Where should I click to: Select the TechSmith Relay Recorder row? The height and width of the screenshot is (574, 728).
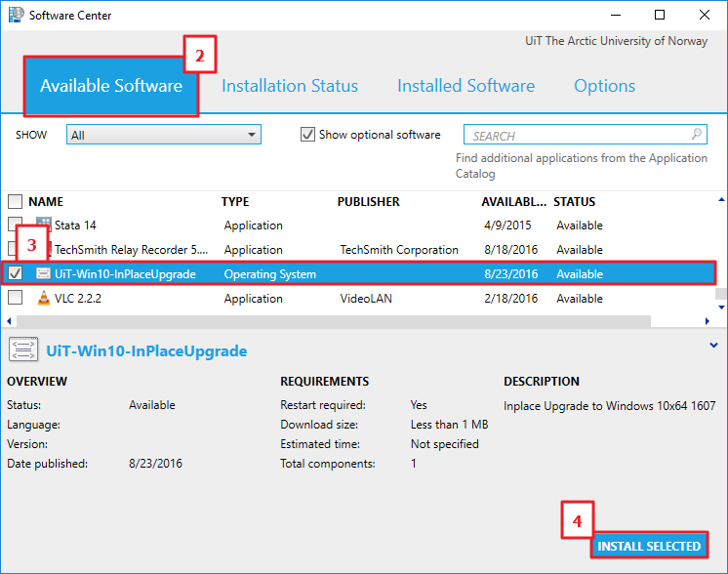tap(132, 250)
